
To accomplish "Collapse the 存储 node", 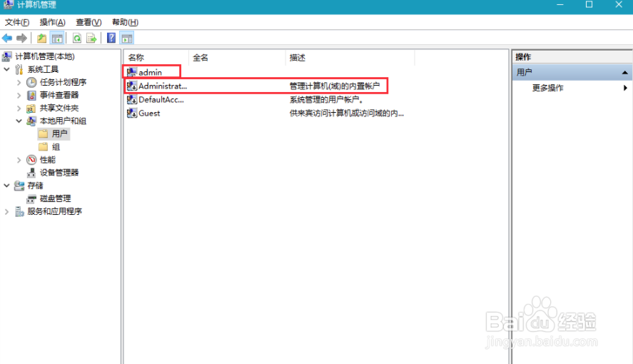I will click(x=7, y=186).
